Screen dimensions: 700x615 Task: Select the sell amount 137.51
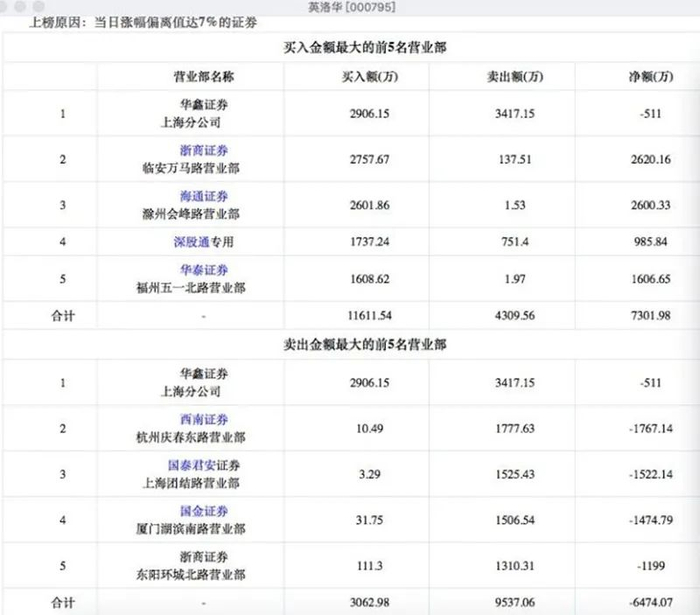[x=515, y=159]
